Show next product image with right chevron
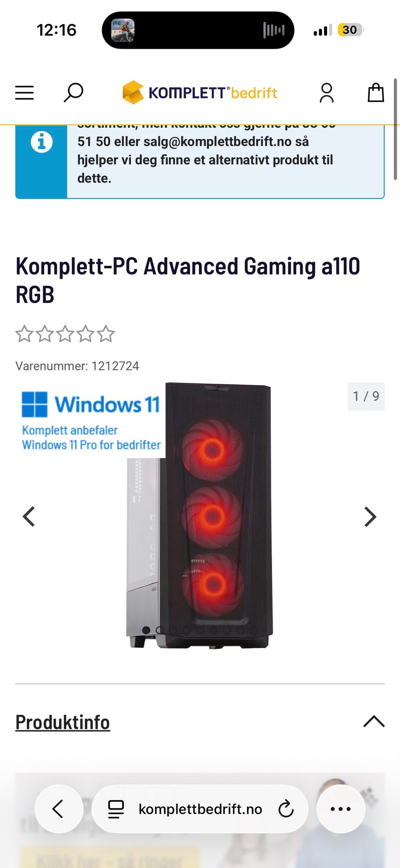Screen dimensions: 400x868 point(370,517)
